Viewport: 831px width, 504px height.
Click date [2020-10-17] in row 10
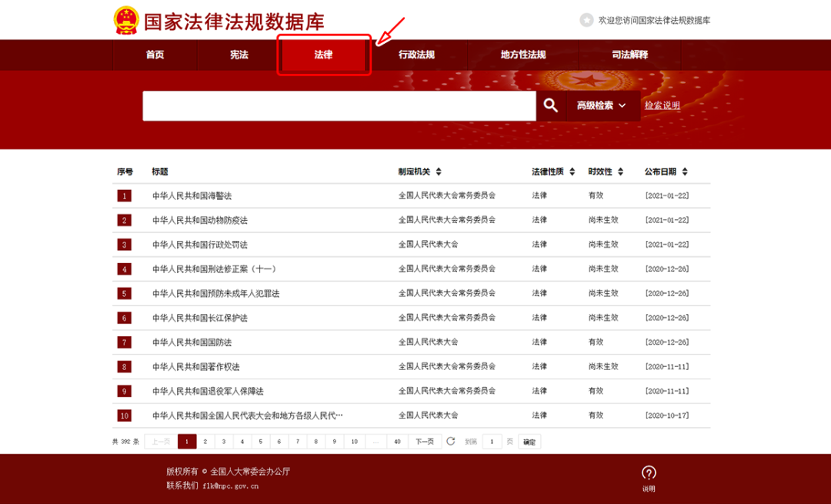pos(666,416)
